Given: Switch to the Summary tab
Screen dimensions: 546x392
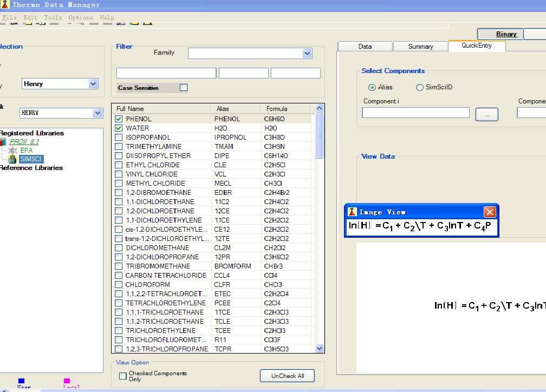Looking at the screenshot, I should 420,47.
